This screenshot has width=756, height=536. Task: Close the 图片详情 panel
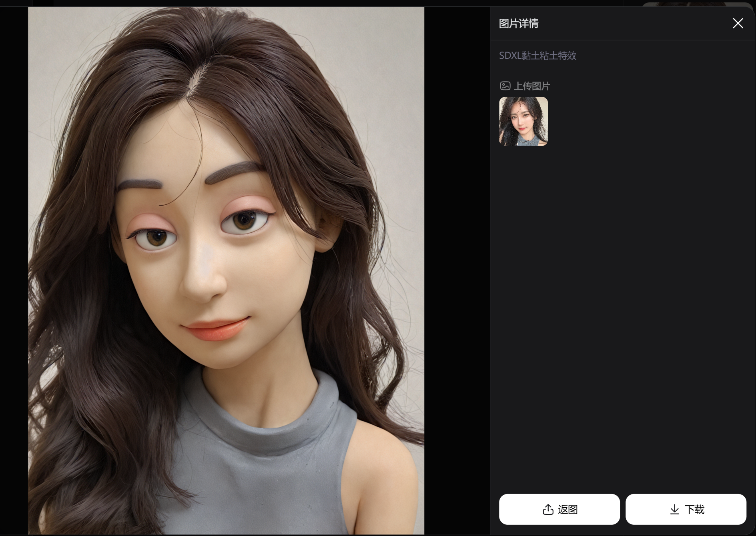738,23
